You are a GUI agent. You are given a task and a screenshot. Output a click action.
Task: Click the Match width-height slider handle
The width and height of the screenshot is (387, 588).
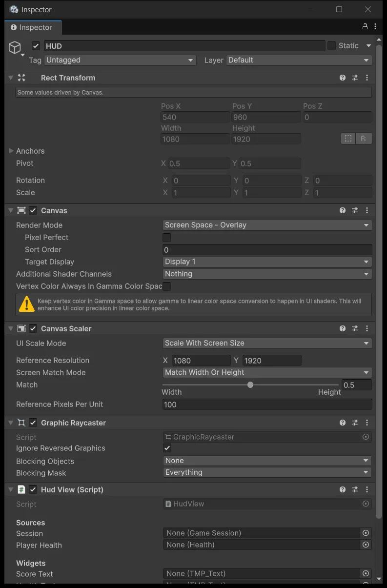click(250, 385)
